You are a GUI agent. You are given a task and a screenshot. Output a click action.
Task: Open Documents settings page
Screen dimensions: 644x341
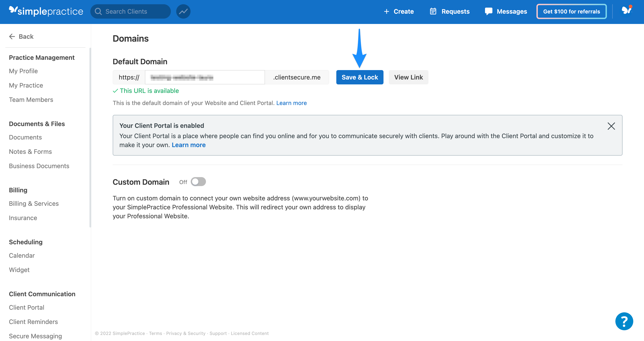[25, 137]
